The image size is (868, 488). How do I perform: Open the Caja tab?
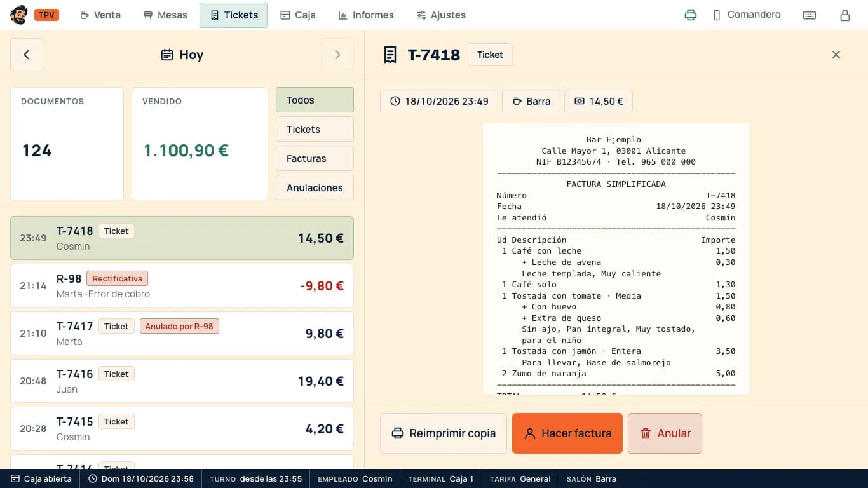point(298,15)
